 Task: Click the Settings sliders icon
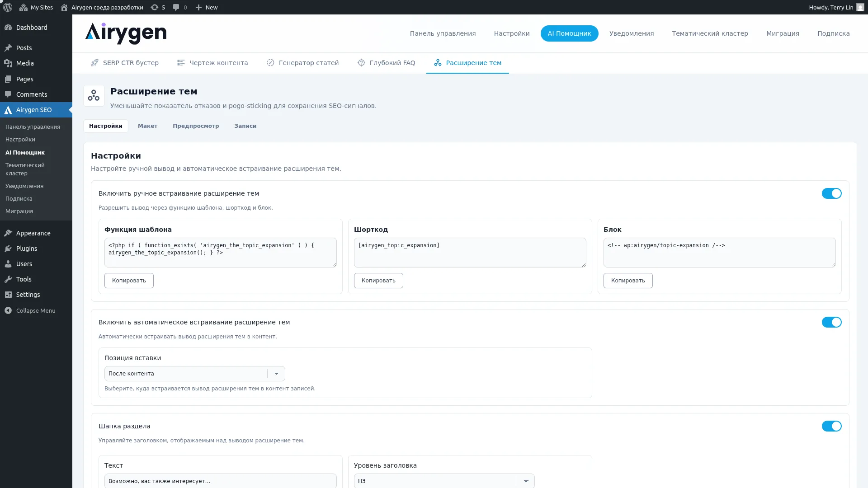click(x=8, y=295)
